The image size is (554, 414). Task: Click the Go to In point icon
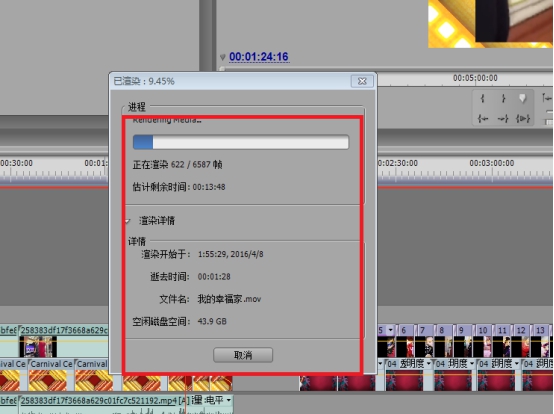coord(483,119)
